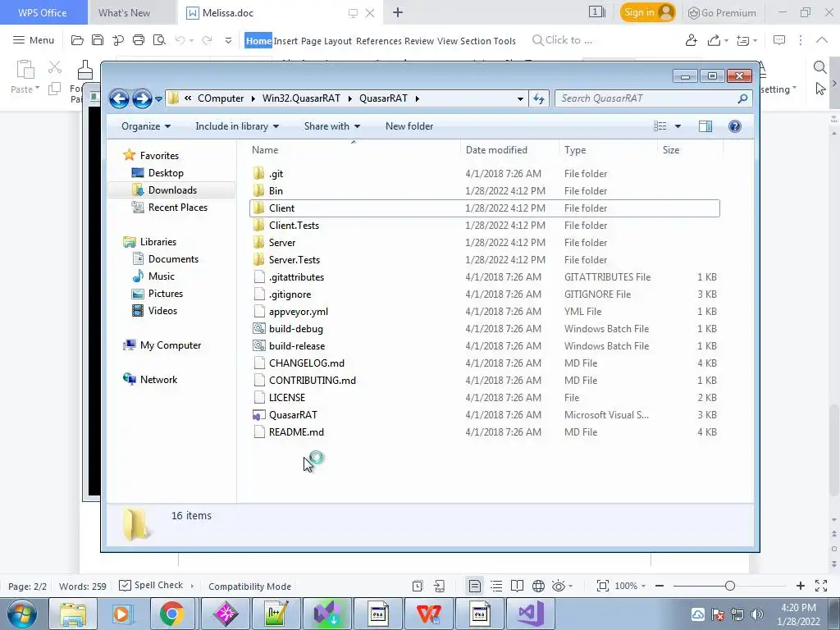Enter full screen icon in WPS status bar
The image size is (840, 630).
[820, 586]
